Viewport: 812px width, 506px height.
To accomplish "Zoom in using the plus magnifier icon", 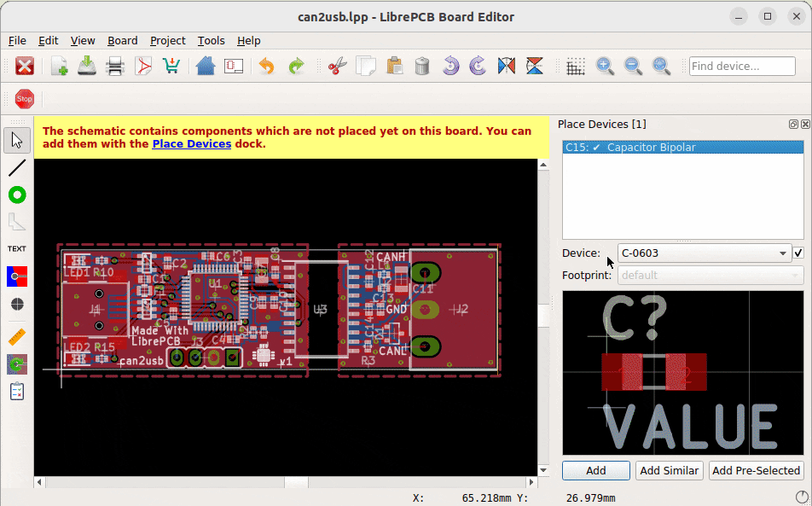I will pos(605,67).
